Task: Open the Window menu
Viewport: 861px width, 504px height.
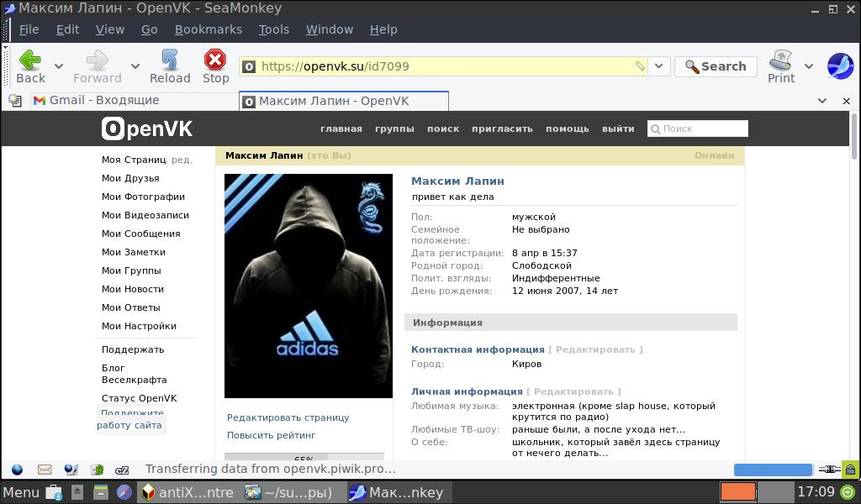Action: 330,29
